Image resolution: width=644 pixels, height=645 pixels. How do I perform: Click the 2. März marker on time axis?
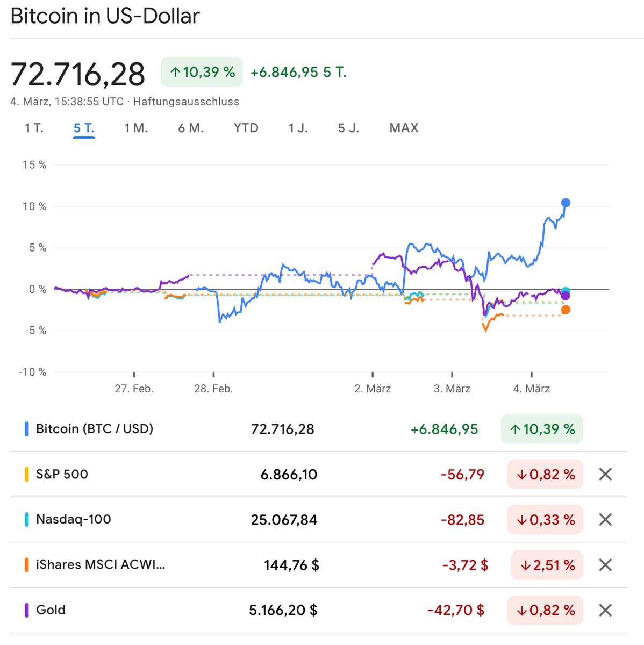pos(373,388)
